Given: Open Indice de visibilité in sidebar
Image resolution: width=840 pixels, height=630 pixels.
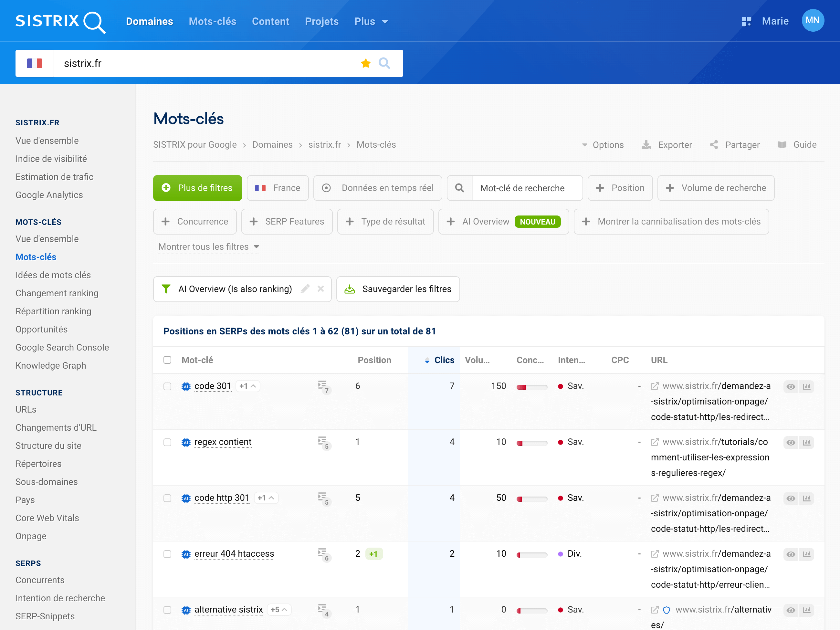Looking at the screenshot, I should point(51,159).
